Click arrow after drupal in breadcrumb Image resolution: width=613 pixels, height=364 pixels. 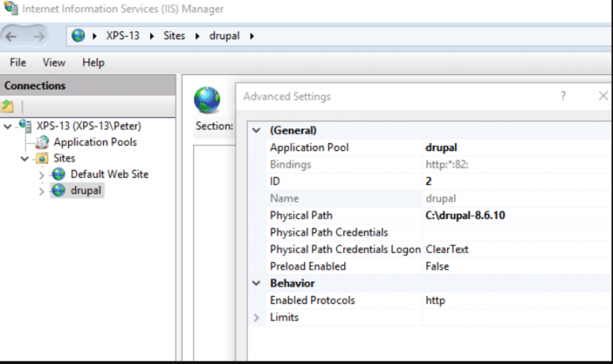tap(252, 37)
